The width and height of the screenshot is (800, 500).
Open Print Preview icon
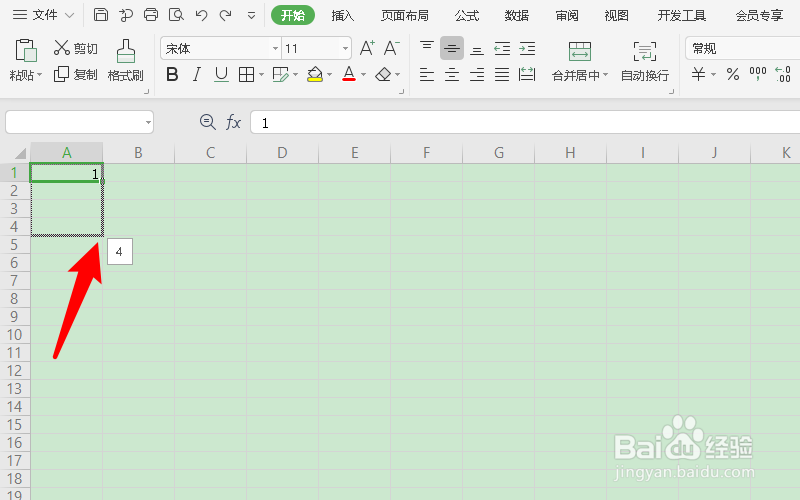(176, 15)
